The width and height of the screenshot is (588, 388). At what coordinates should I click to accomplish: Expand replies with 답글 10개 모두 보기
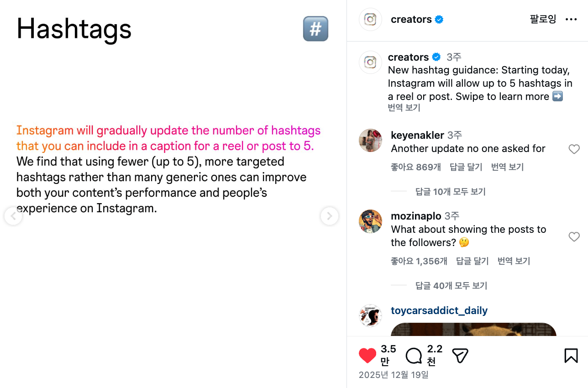451,191
